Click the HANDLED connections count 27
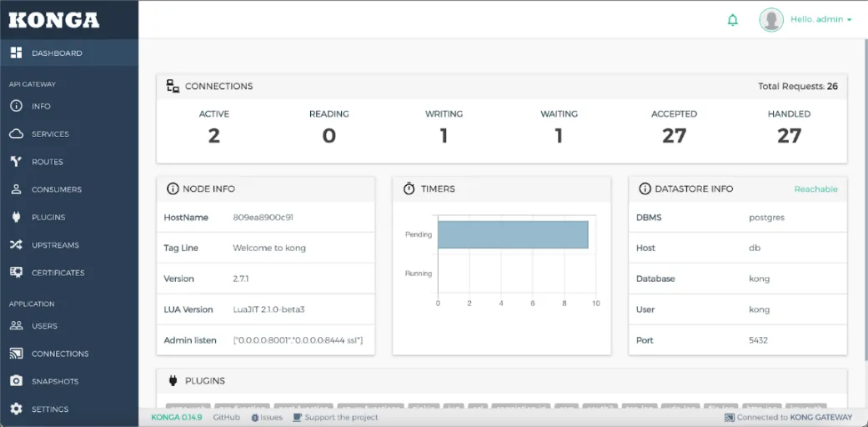 790,136
